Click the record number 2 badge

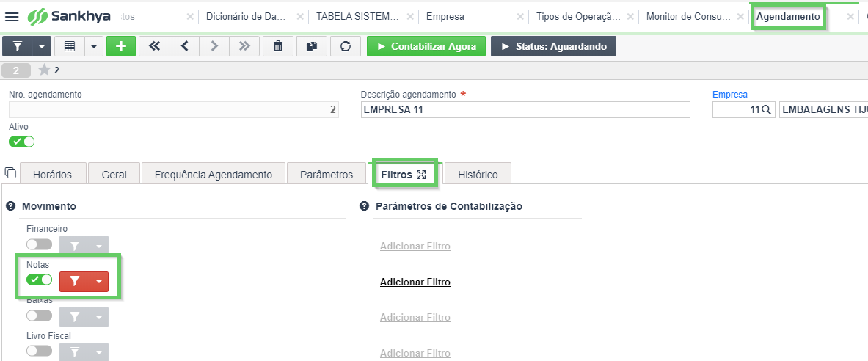point(16,70)
